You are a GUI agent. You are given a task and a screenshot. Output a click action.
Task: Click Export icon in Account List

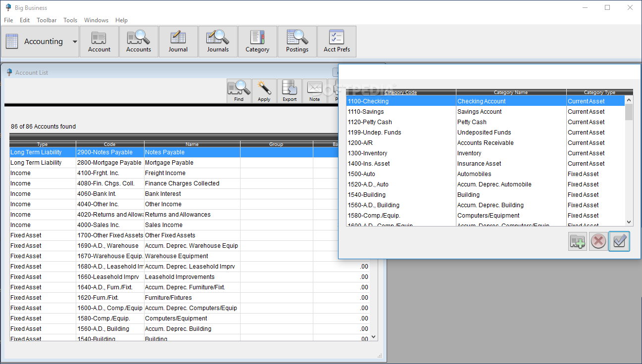290,91
